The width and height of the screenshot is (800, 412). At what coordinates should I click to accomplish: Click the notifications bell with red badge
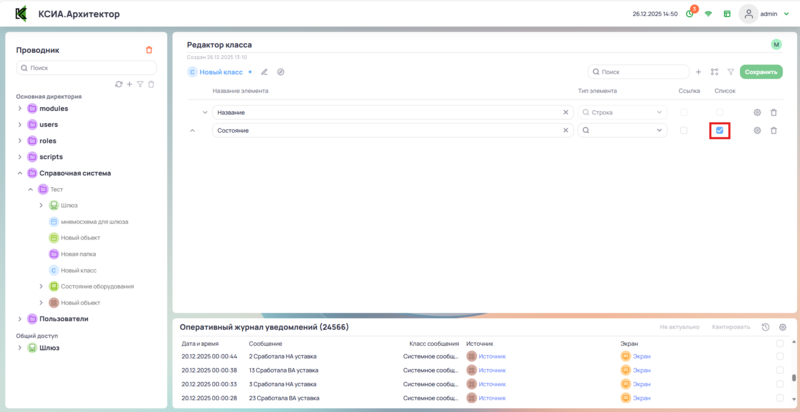point(690,14)
